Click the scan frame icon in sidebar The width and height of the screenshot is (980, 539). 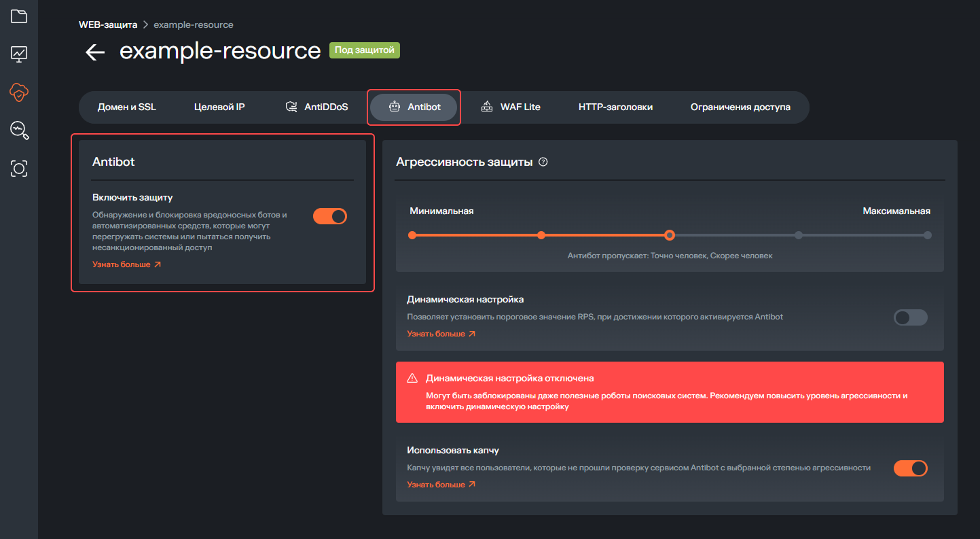point(19,169)
